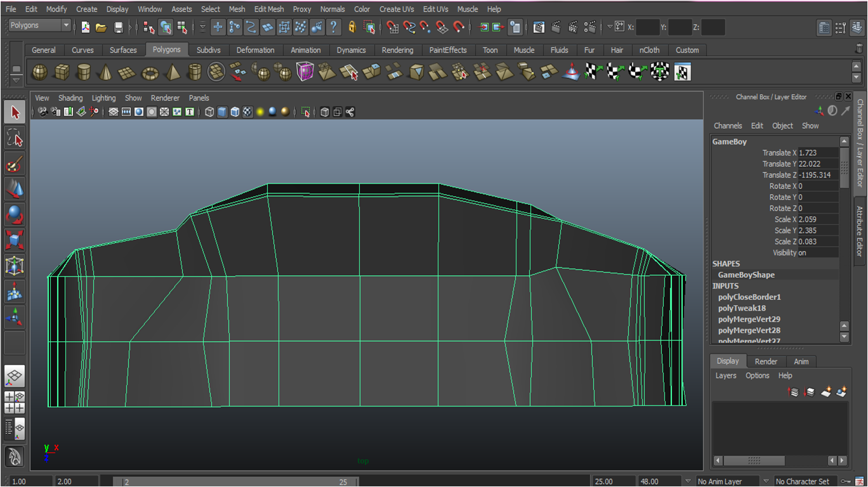Click the Translate X value field
This screenshot has height=487, width=868.
[817, 153]
